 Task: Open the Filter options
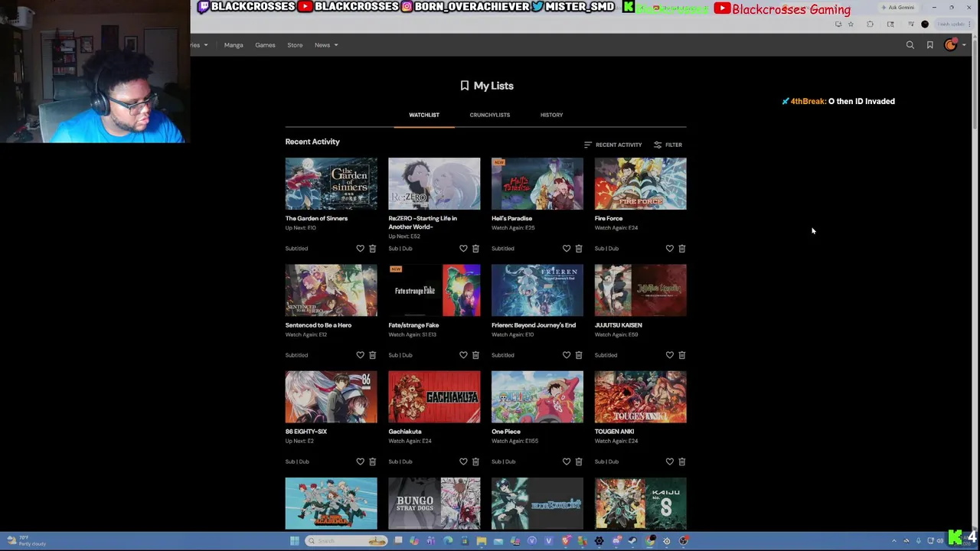(668, 145)
